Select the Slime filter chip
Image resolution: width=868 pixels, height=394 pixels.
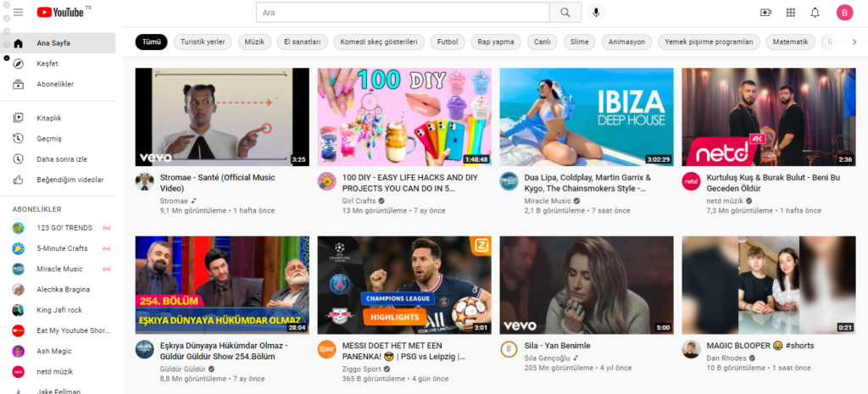point(580,42)
